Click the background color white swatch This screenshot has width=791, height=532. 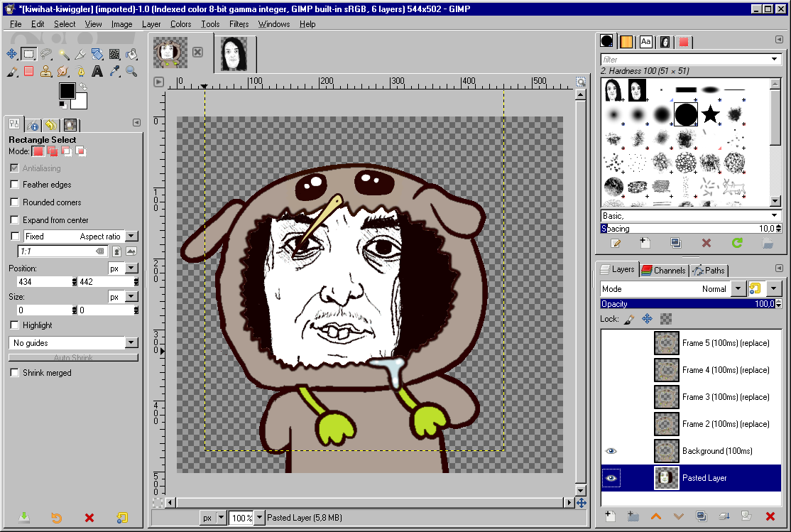pos(80,103)
